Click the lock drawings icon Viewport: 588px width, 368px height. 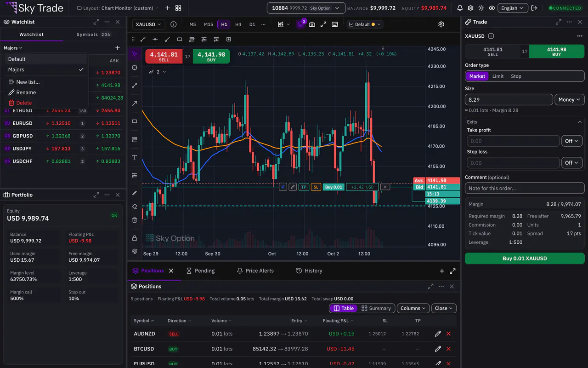(135, 238)
